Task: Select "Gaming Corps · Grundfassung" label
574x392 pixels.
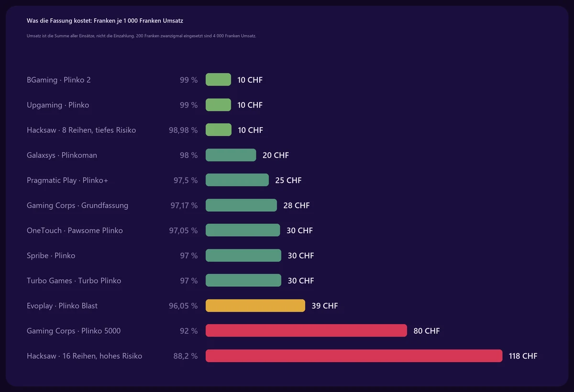Action: [x=77, y=206]
